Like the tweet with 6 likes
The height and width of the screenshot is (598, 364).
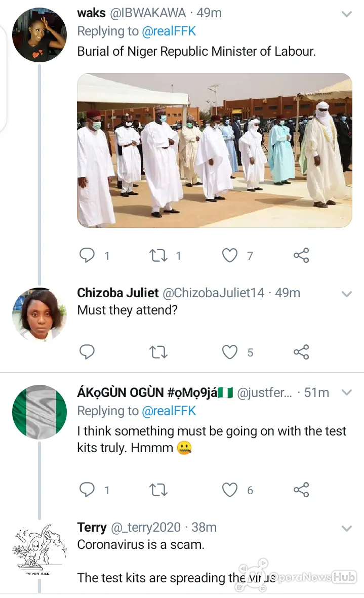tap(230, 490)
